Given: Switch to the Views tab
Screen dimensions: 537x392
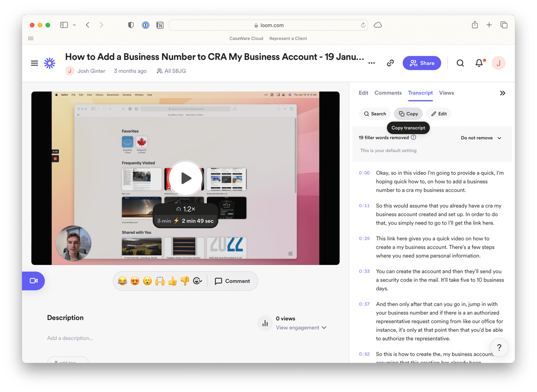Looking at the screenshot, I should [447, 93].
